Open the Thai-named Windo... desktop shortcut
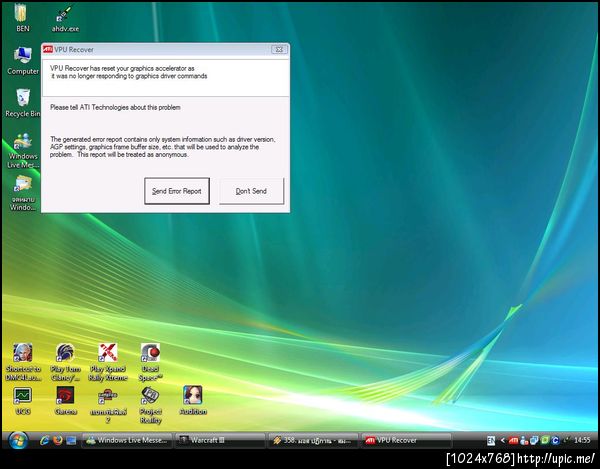 click(x=23, y=193)
